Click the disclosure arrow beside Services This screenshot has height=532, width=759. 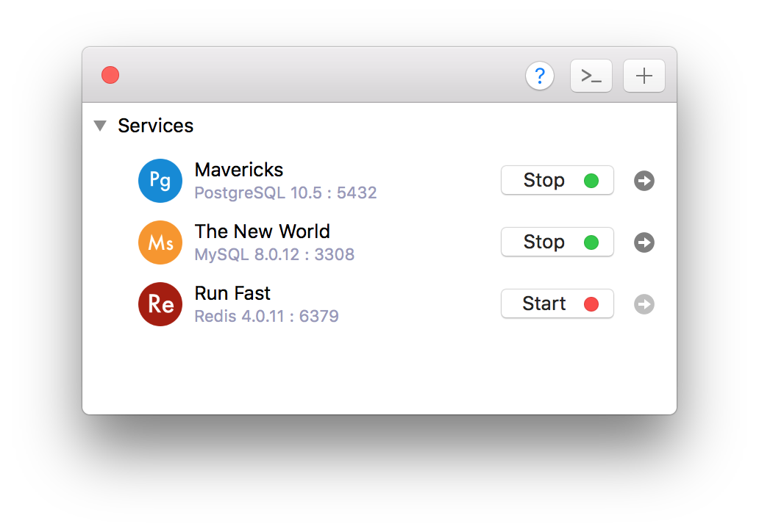[x=100, y=126]
